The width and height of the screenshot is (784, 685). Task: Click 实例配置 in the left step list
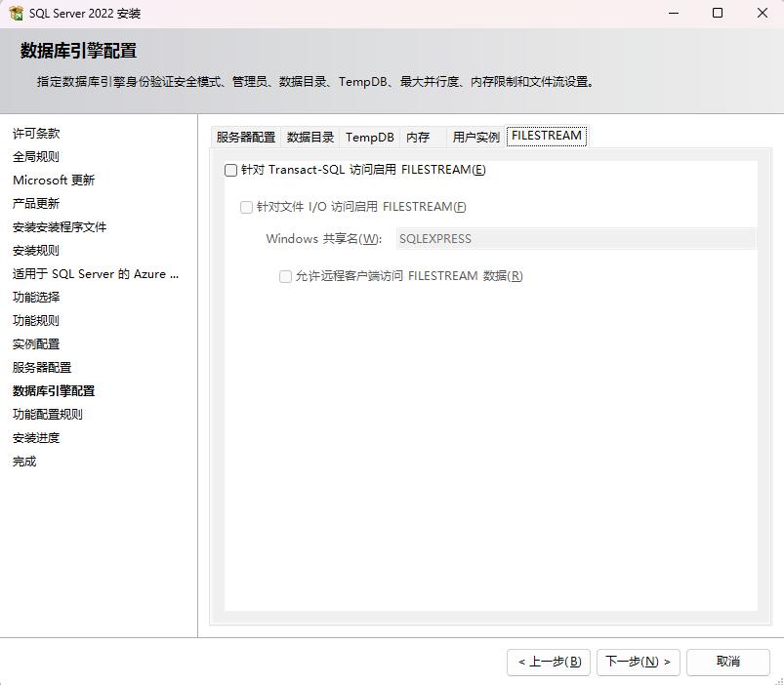36,344
